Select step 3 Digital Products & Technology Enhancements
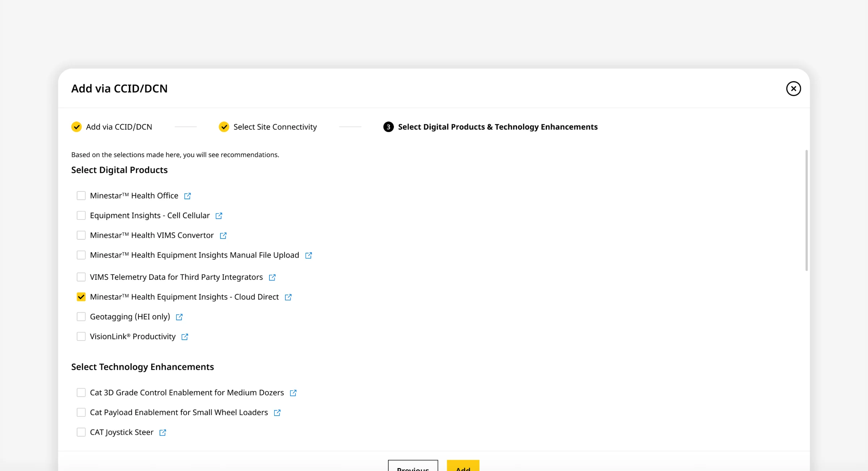This screenshot has width=868, height=471. tap(490, 127)
